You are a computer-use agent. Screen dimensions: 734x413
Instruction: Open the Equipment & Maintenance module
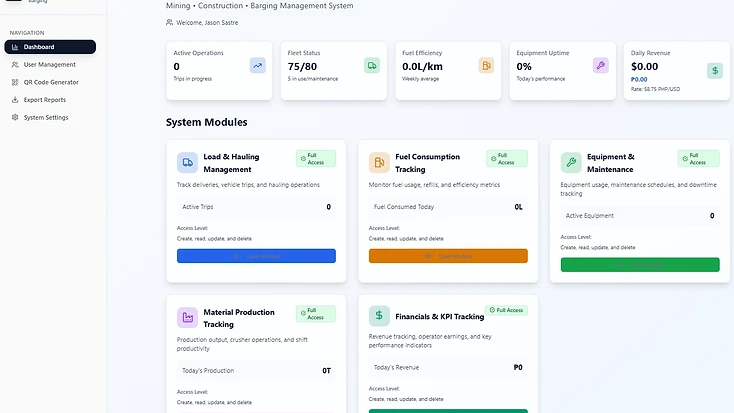click(640, 265)
